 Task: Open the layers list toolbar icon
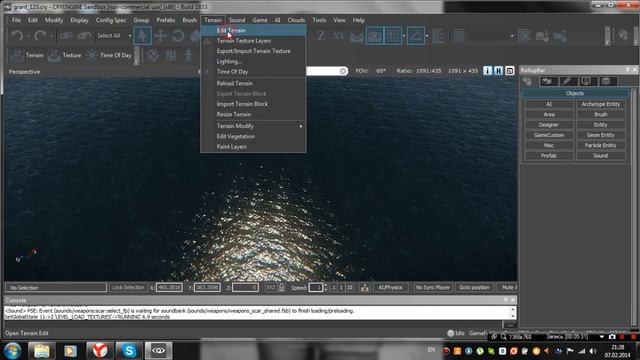coord(459,36)
